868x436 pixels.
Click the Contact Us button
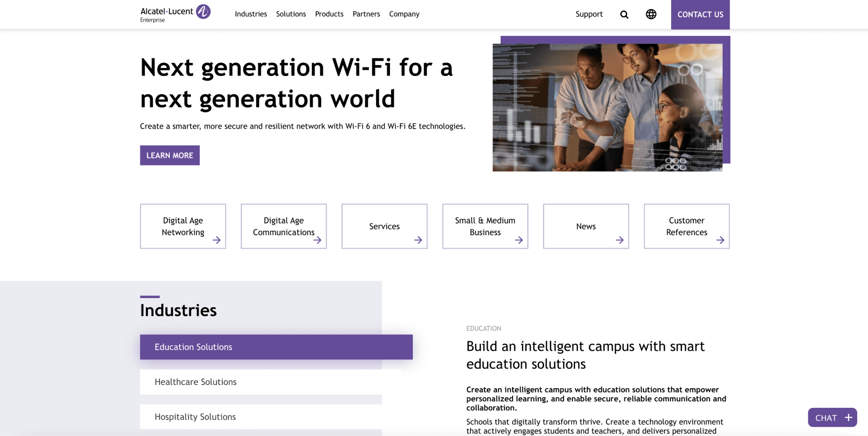[x=700, y=15]
